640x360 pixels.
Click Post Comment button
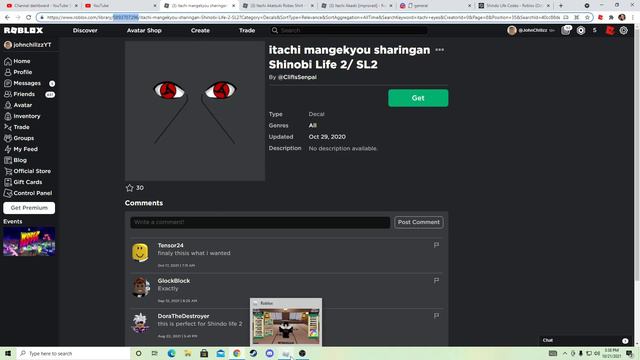[x=419, y=222]
